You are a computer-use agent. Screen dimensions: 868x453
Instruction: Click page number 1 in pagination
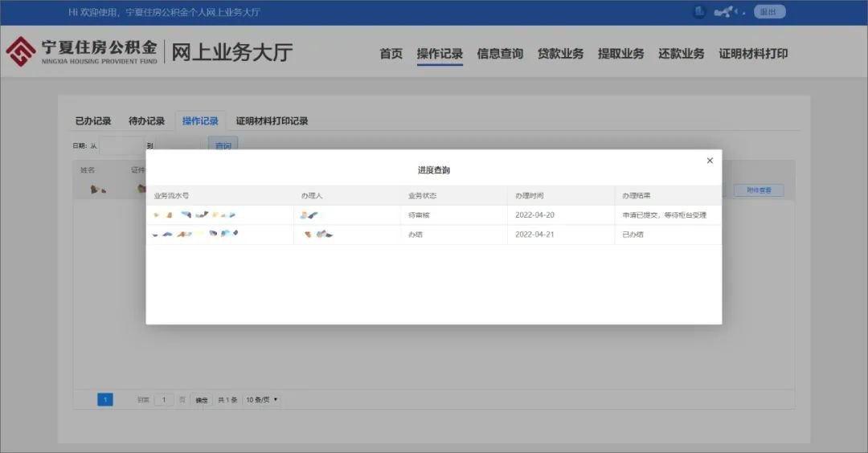[x=105, y=400]
